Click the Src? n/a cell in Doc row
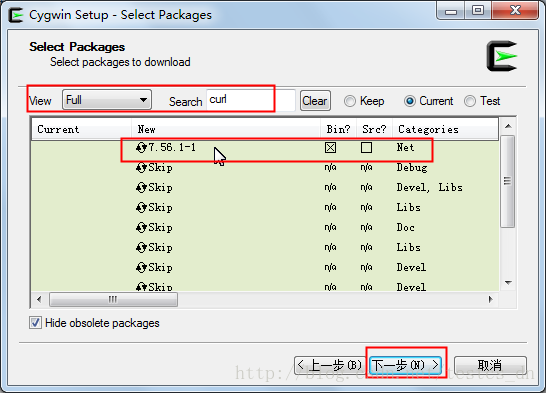Viewport: 546px width, 393px height. pyautogui.click(x=366, y=227)
